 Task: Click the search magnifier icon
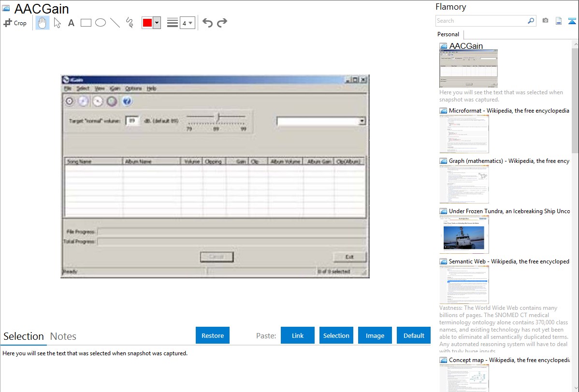[x=531, y=21]
